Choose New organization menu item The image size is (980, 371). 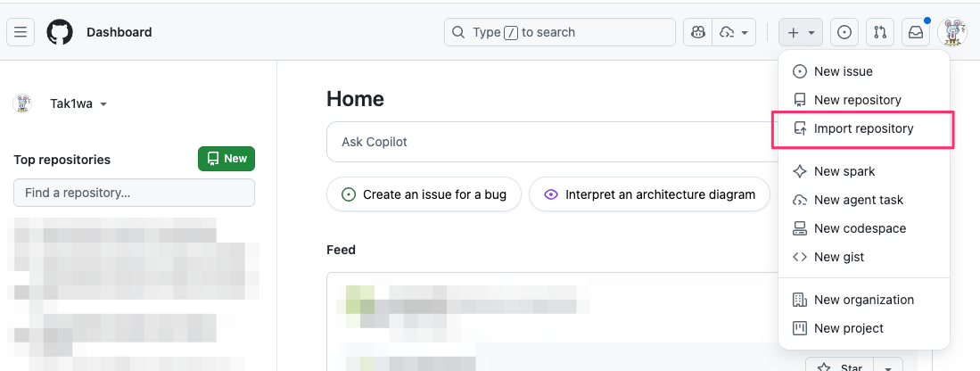point(863,300)
